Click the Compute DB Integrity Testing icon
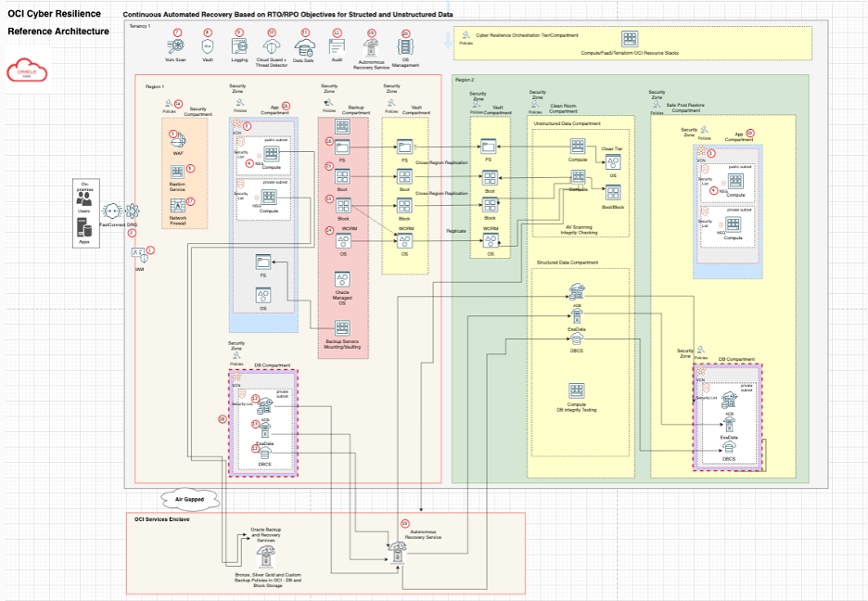This screenshot has height=601, width=868. point(576,390)
